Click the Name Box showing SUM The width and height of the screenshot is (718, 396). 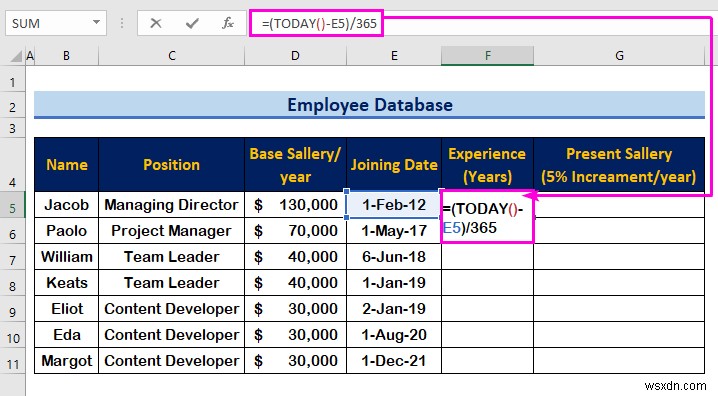coord(56,23)
